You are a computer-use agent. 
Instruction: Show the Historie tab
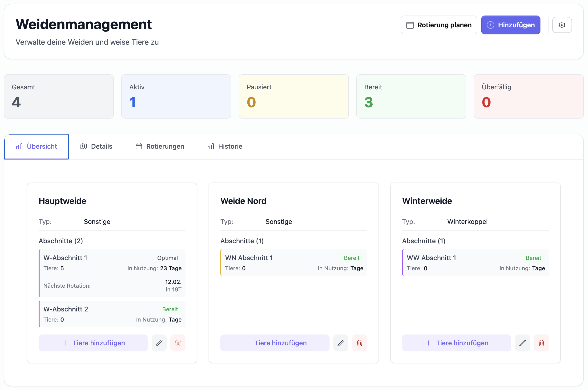tap(225, 147)
